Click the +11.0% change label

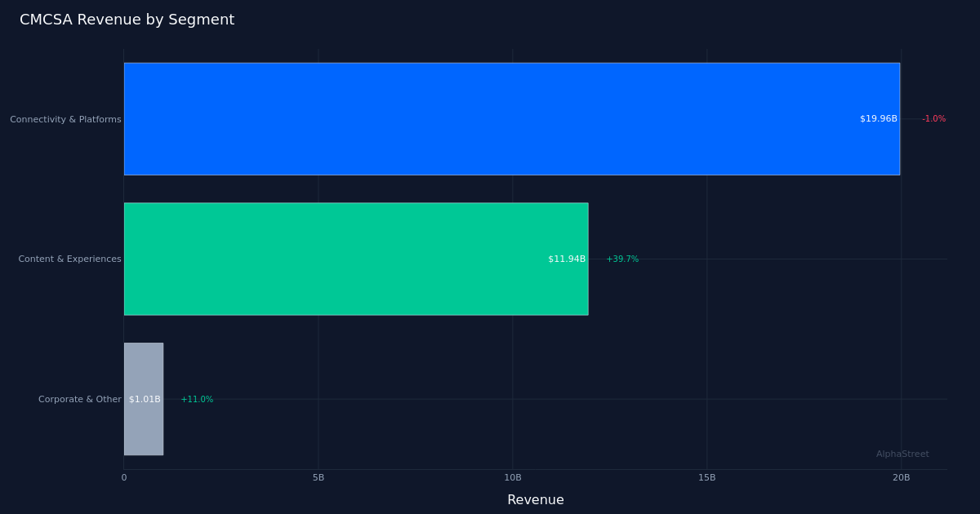coord(197,400)
